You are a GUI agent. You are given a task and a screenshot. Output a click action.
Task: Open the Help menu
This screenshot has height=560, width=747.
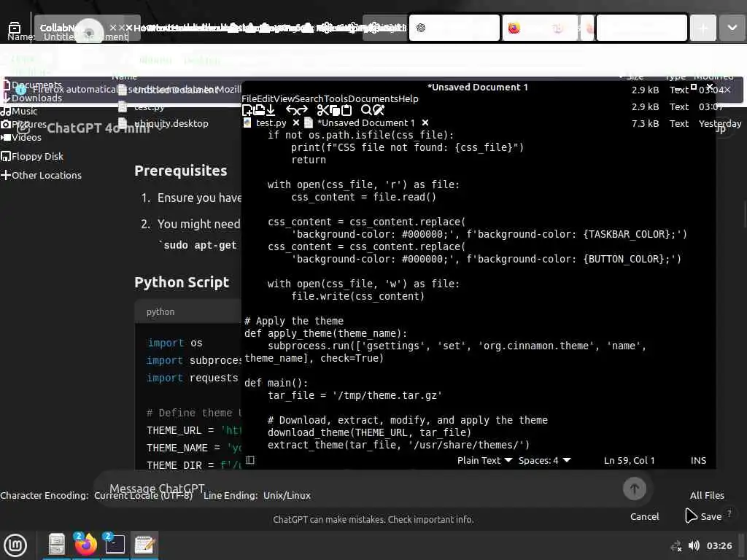409,98
